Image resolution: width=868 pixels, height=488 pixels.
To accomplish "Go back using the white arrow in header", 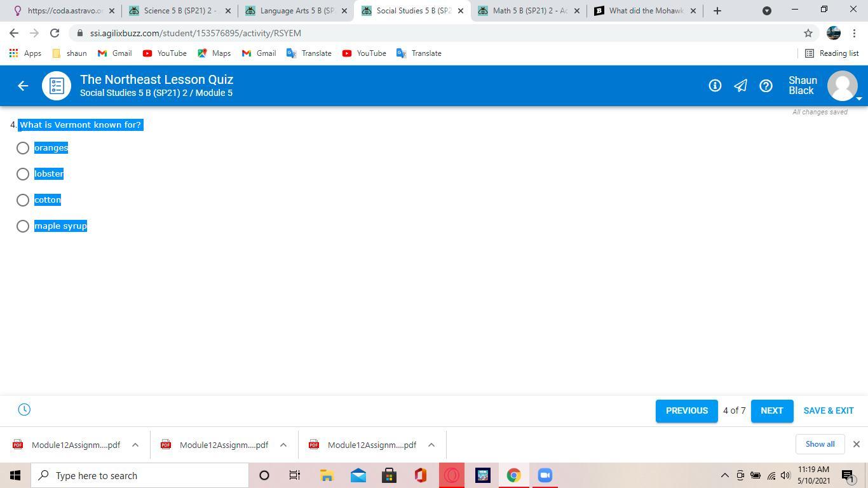I will pos(23,86).
